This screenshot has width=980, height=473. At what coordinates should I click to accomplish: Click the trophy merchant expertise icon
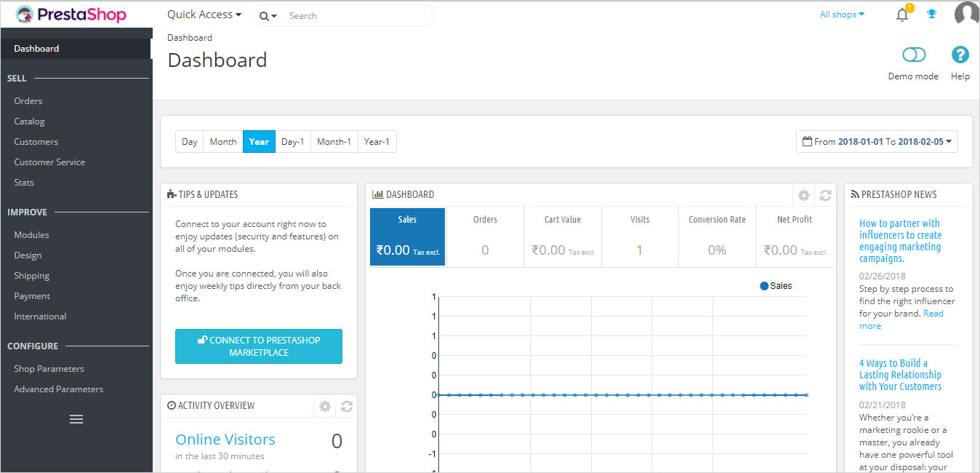tap(932, 15)
